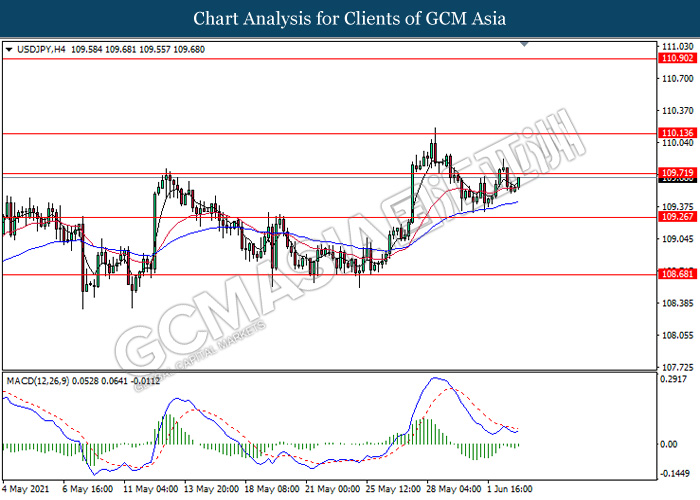
Task: Click the Chart Analysis for Clients header title
Action: [350, 19]
